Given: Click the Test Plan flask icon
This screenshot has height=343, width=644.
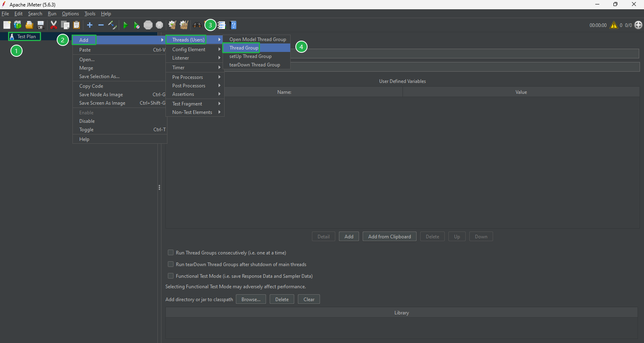Looking at the screenshot, I should [x=12, y=36].
